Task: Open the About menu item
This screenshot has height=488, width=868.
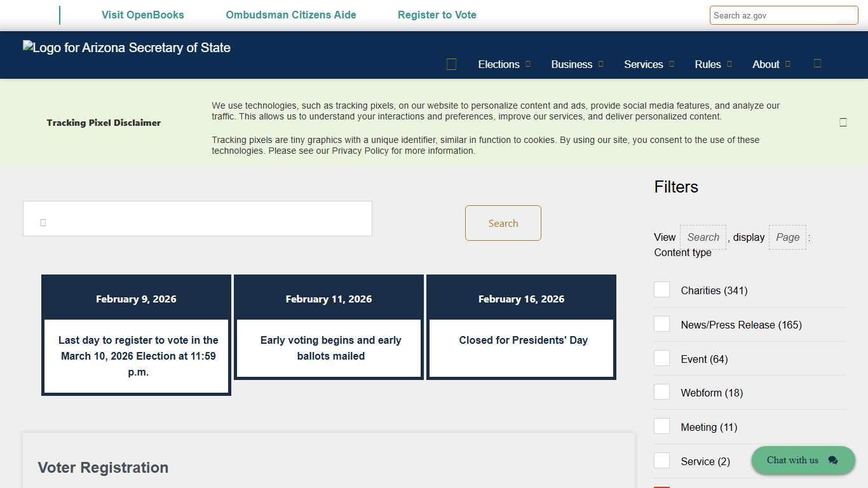Action: [x=765, y=64]
